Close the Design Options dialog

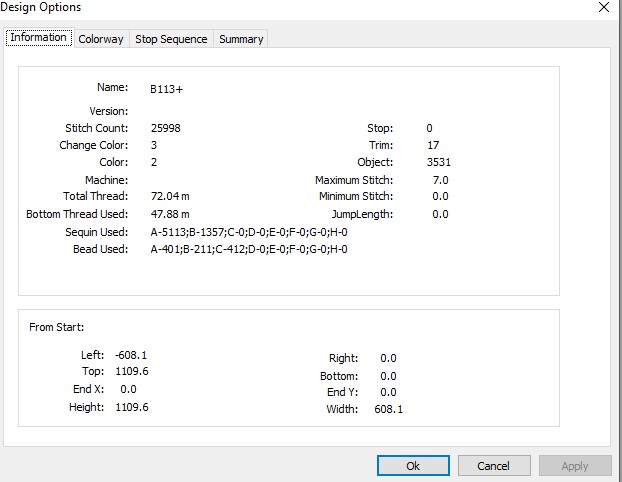tap(604, 7)
